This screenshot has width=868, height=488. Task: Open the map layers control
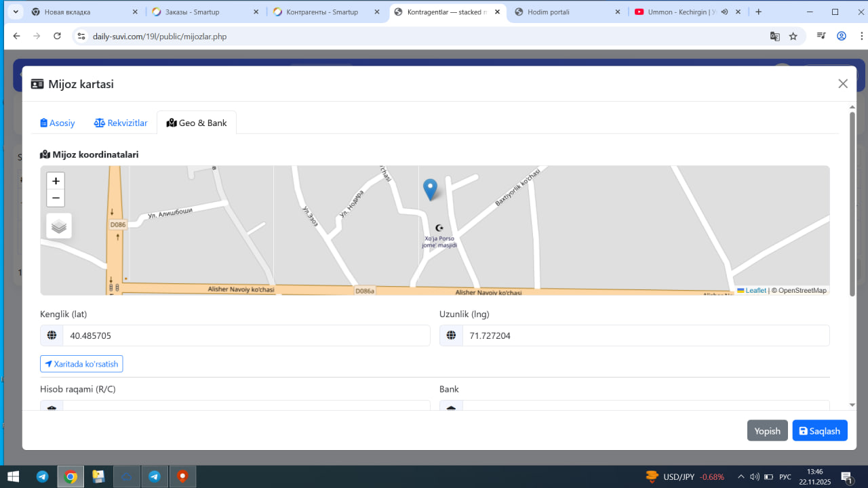[59, 226]
